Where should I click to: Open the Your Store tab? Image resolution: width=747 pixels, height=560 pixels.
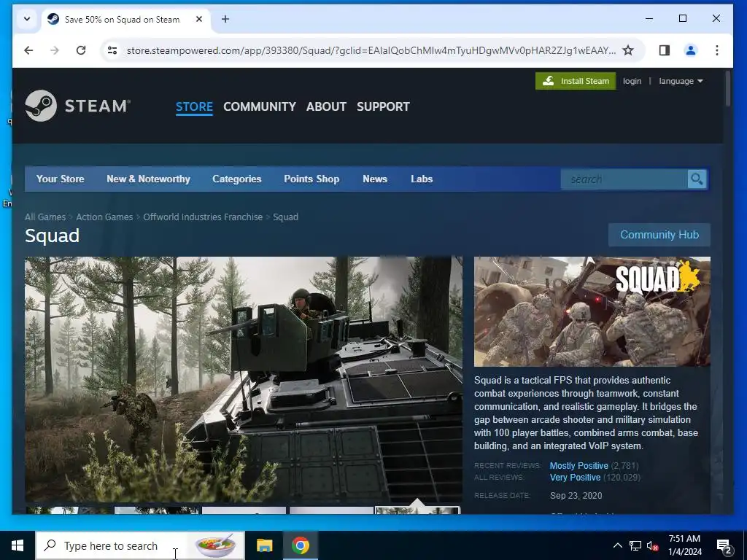61,179
